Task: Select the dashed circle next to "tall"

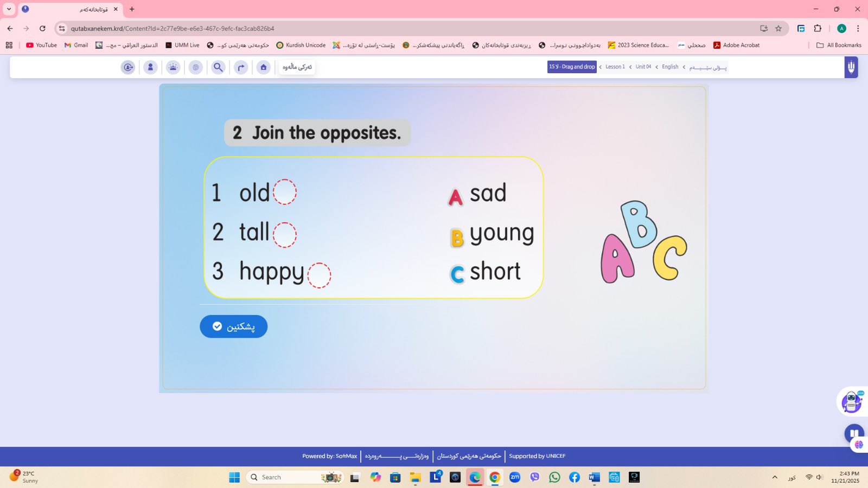Action: pos(285,235)
